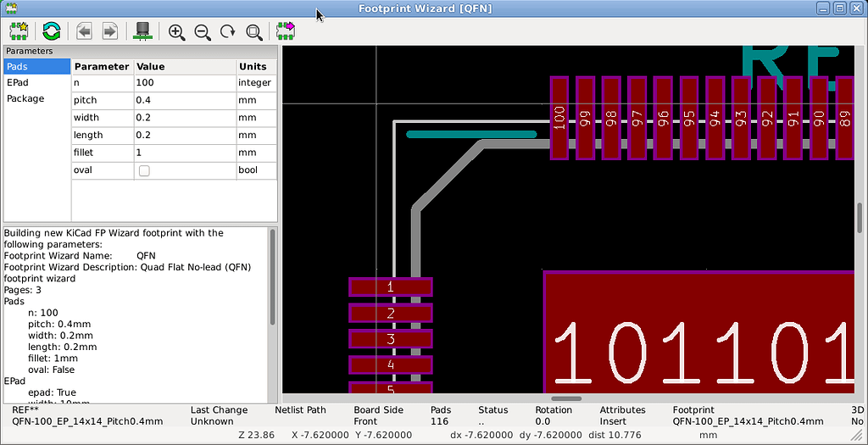Click the canvas horizontal scrollbar thumb
Viewport: 868px width, 445px height.
click(x=566, y=398)
